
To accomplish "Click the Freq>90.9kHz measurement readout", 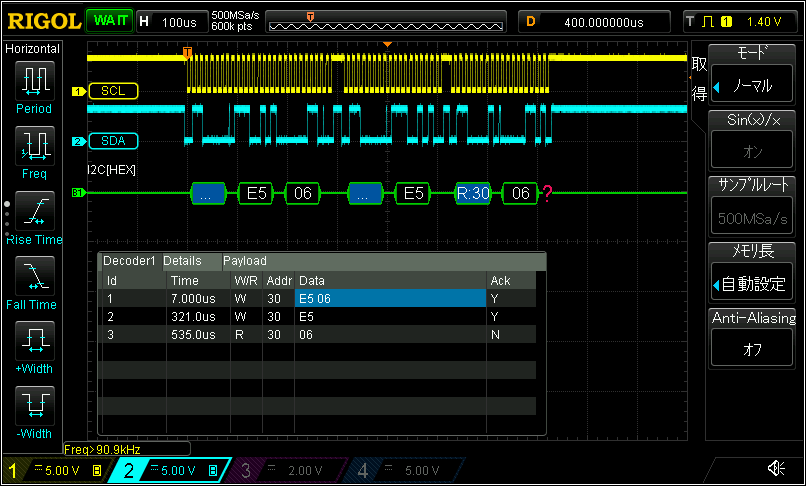I will (x=126, y=449).
